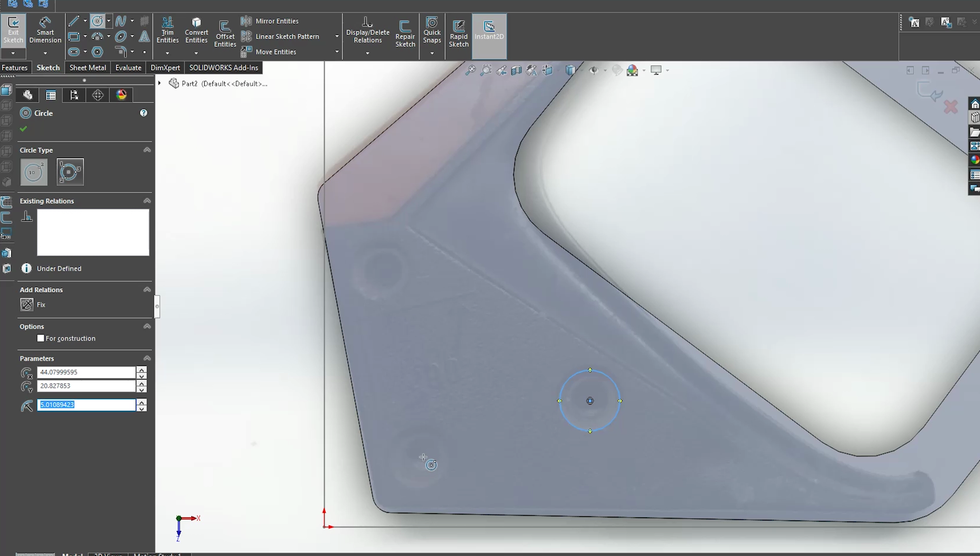Open Display/Delete Relations dropdown arrow

(x=367, y=53)
